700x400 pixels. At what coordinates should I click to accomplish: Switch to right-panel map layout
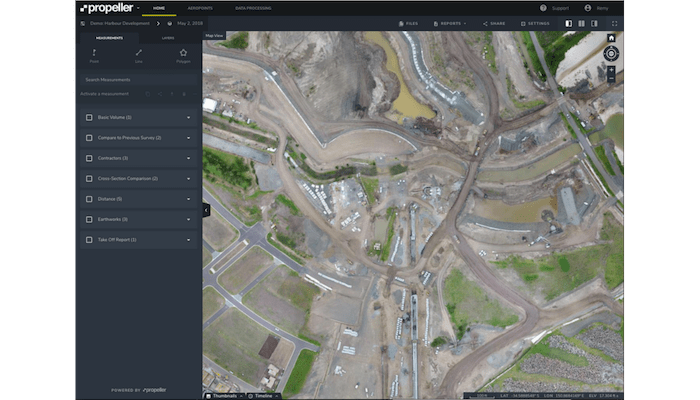(x=594, y=24)
